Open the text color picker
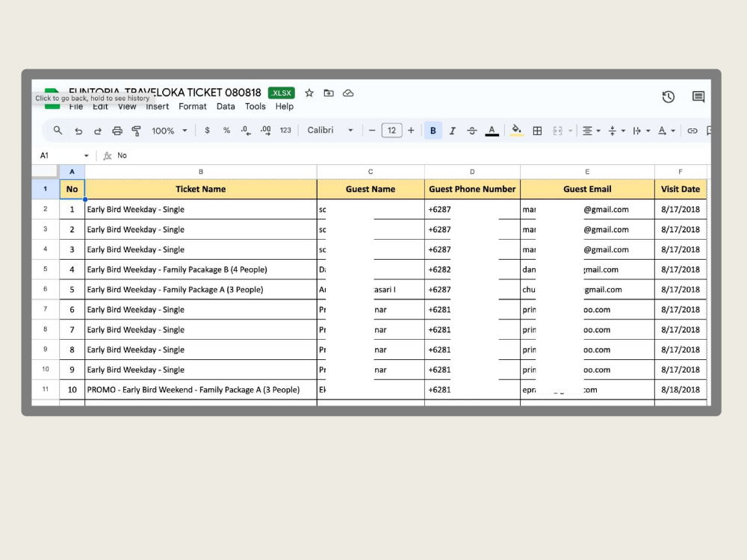Image resolution: width=747 pixels, height=560 pixels. click(492, 131)
